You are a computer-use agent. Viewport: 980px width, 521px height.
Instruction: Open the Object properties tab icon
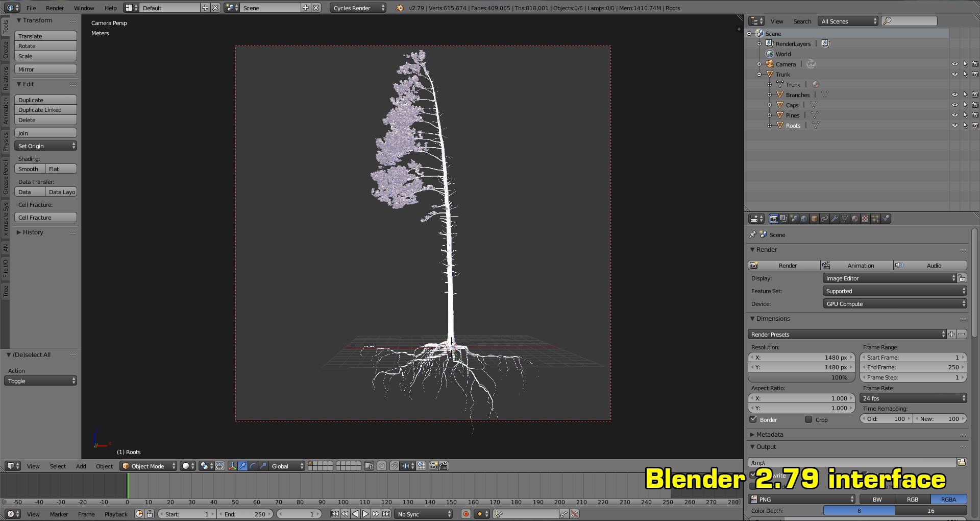pos(814,219)
